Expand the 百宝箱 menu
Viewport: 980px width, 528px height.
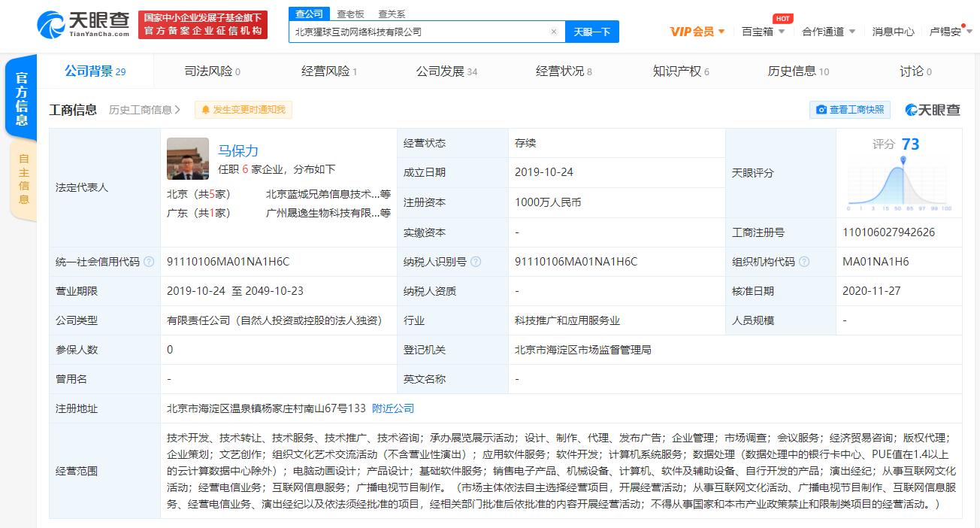(763, 32)
